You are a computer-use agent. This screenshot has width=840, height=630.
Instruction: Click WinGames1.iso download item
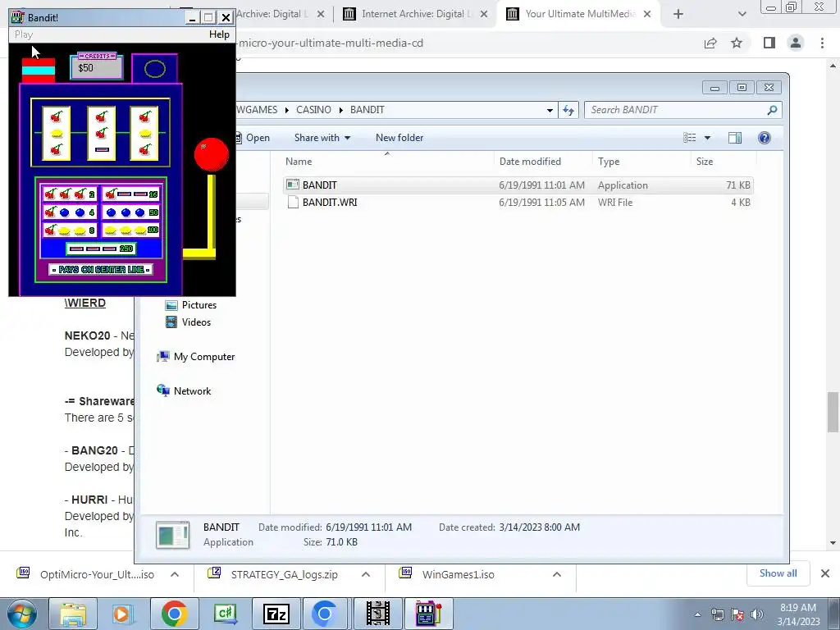pyautogui.click(x=458, y=574)
